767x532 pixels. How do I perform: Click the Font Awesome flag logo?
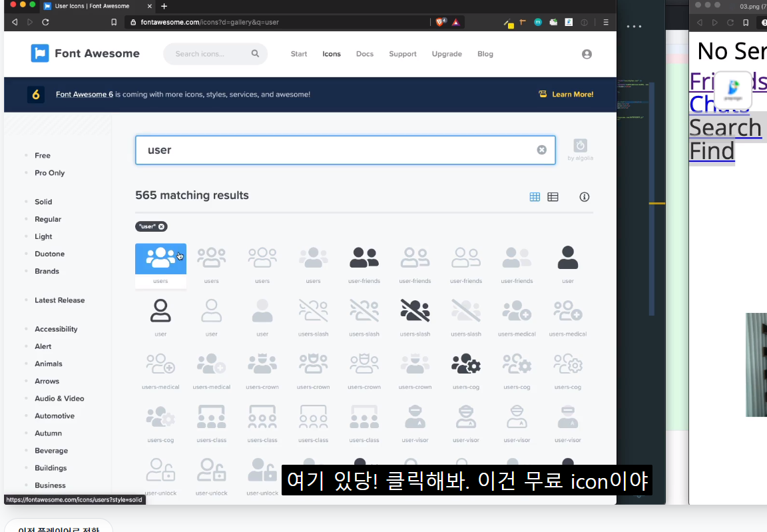pos(40,53)
